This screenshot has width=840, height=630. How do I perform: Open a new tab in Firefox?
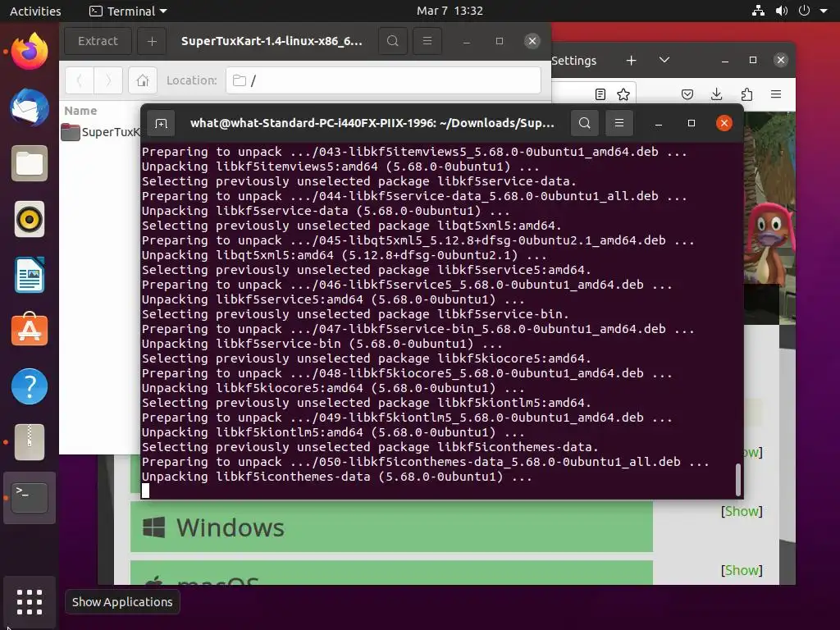[632, 61]
